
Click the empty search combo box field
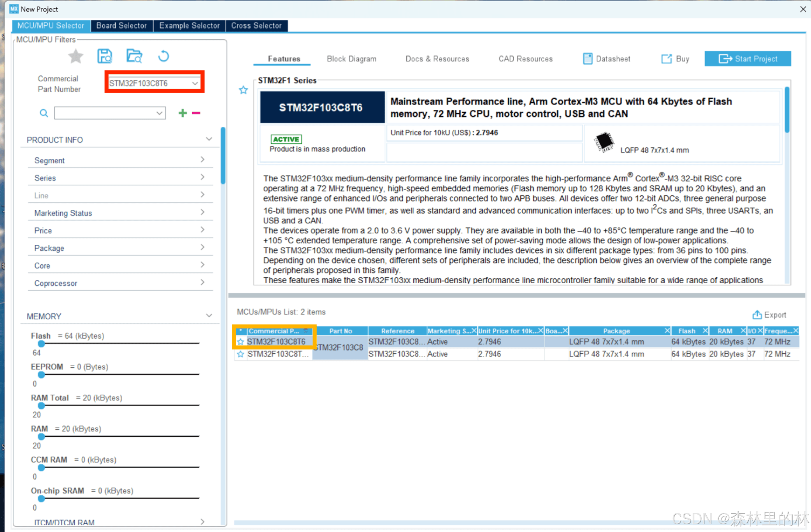coord(105,113)
